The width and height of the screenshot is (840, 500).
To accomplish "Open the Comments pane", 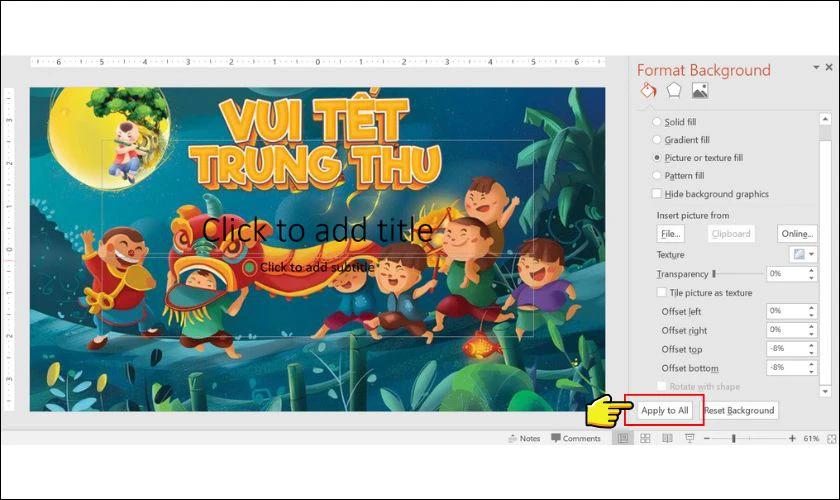I will (575, 438).
